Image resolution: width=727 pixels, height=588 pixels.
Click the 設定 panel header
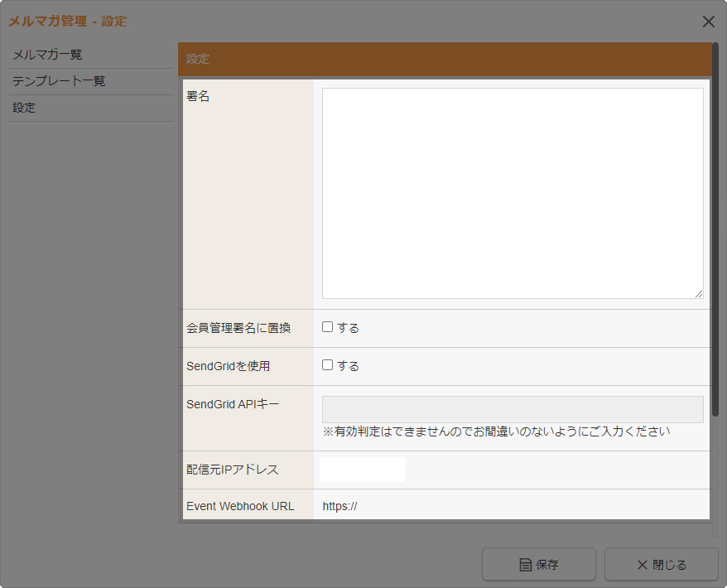445,60
